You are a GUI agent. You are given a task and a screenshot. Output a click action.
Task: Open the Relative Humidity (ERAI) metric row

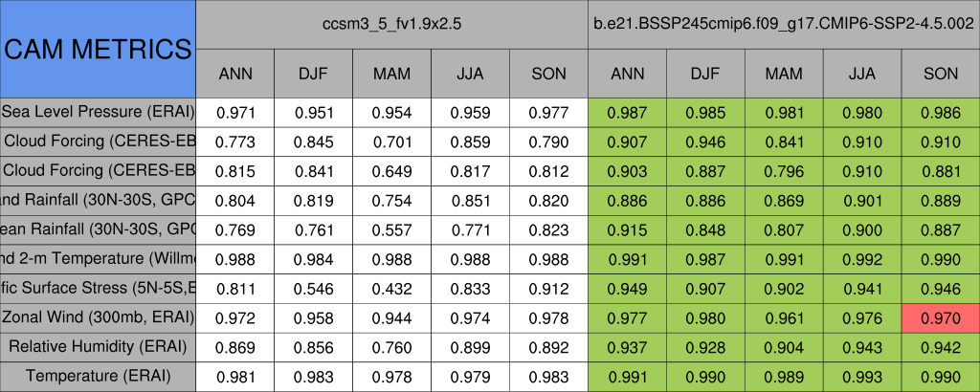point(98,346)
